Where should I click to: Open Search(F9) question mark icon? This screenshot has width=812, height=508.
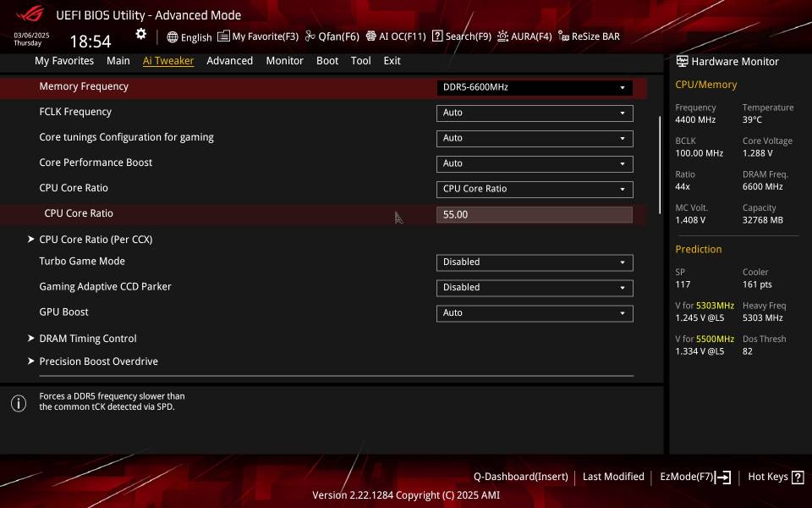(x=437, y=36)
